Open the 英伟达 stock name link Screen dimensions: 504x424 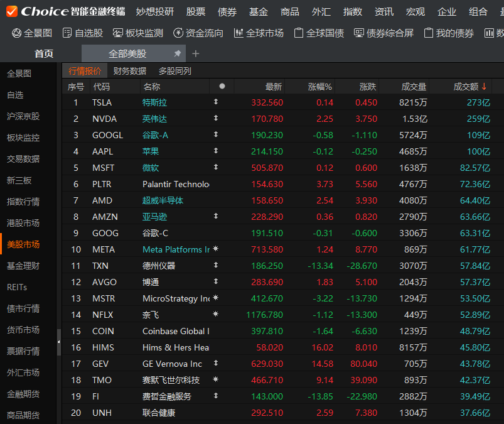(154, 119)
